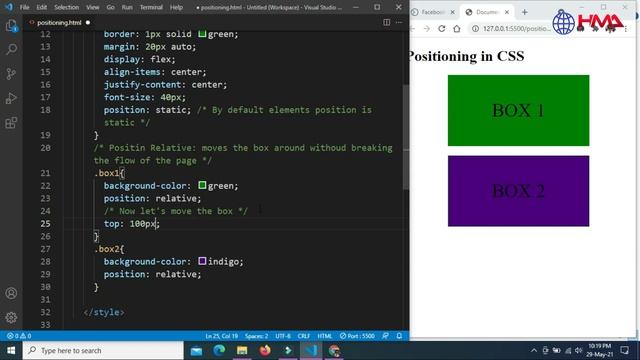Viewport: 640px width, 360px height.
Task: Click Ln 25, Col 19 in status bar
Action: pos(222,336)
